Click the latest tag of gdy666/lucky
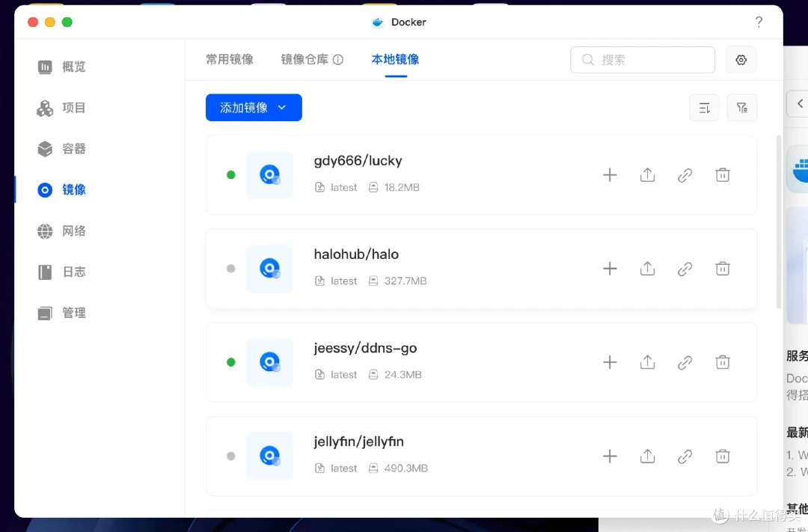Viewport: 808px width, 532px height. (x=343, y=188)
